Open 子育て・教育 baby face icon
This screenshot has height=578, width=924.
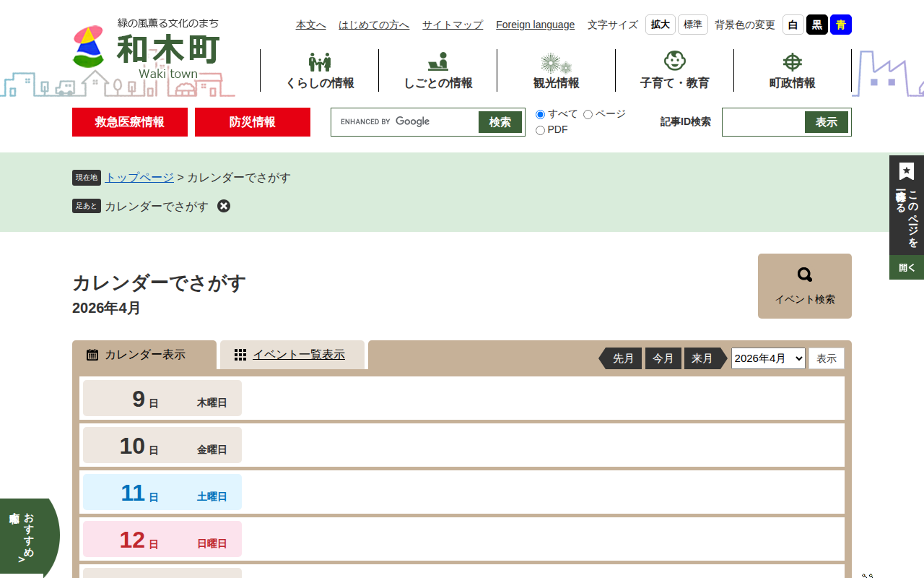(x=674, y=61)
